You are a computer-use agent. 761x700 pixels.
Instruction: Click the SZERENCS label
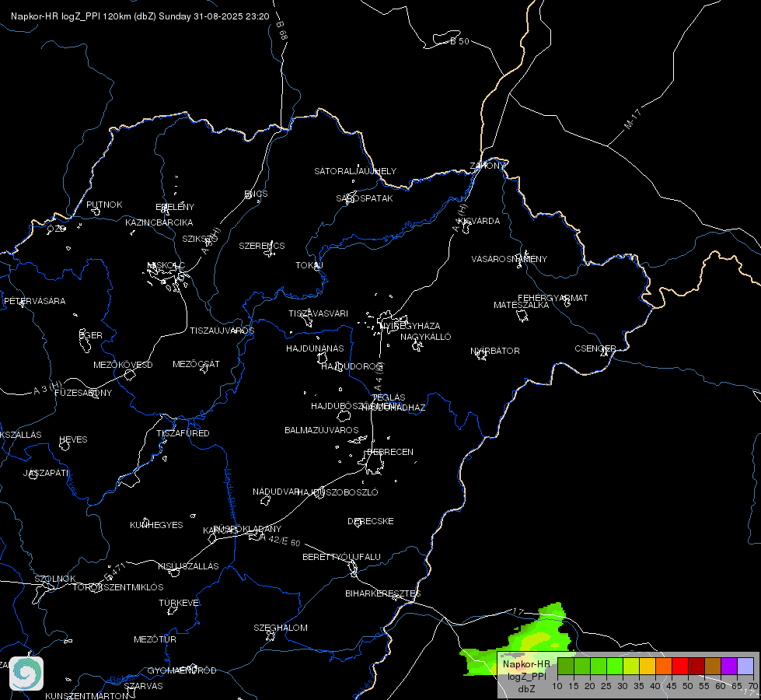[x=262, y=246]
